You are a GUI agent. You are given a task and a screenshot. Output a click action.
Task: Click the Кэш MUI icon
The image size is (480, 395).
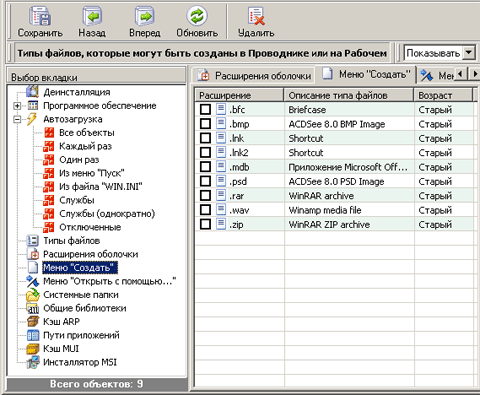pyautogui.click(x=33, y=349)
